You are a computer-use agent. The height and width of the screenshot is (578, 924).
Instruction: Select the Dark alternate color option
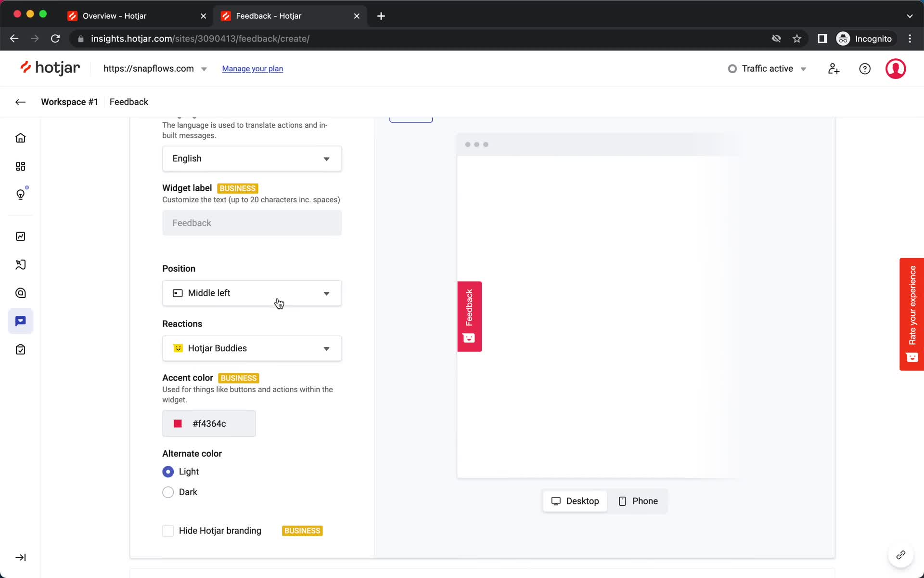[x=167, y=491]
